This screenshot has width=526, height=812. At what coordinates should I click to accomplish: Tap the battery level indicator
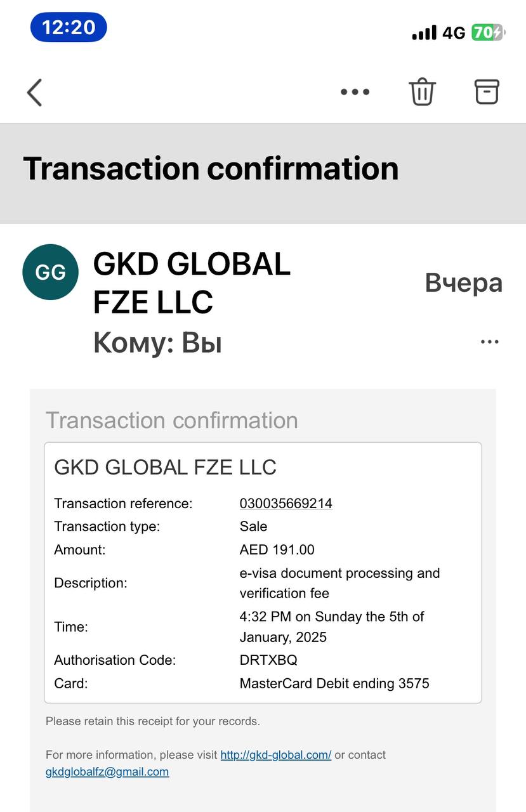(x=487, y=32)
